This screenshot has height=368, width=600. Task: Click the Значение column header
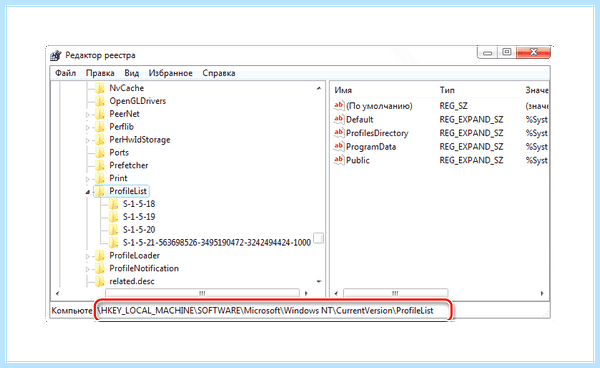coord(536,90)
